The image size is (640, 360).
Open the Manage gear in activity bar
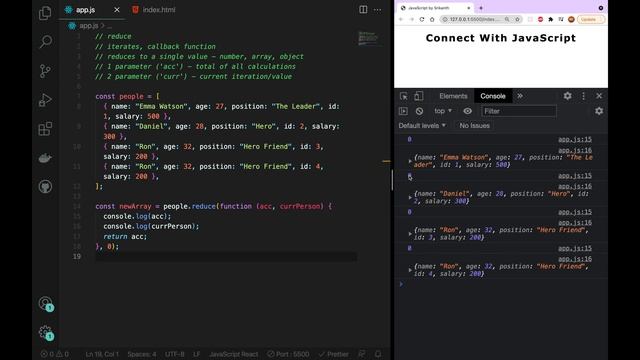click(x=46, y=333)
